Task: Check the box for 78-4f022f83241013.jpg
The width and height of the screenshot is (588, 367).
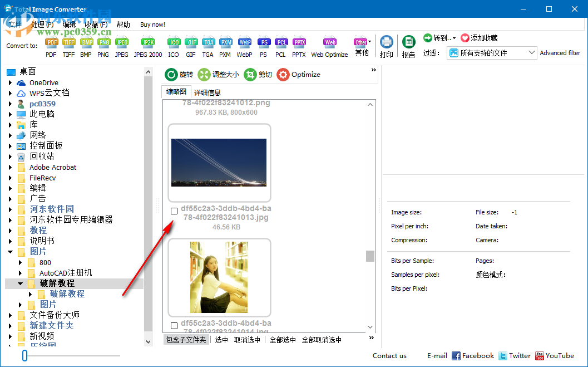Action: (174, 211)
